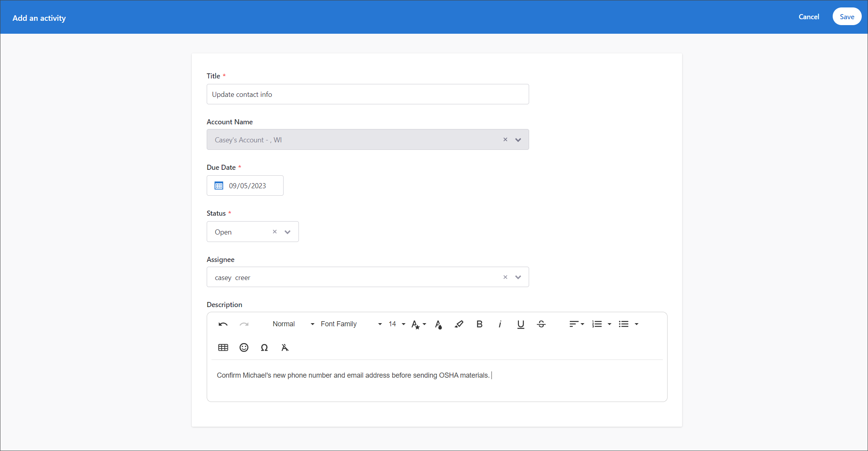Apply bold formatting to the description text
Image resolution: width=868 pixels, height=451 pixels.
(x=479, y=324)
